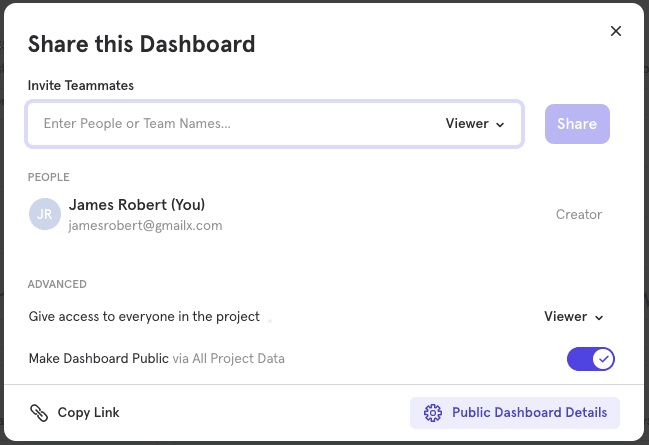Select the James Robert (You) name

point(136,205)
